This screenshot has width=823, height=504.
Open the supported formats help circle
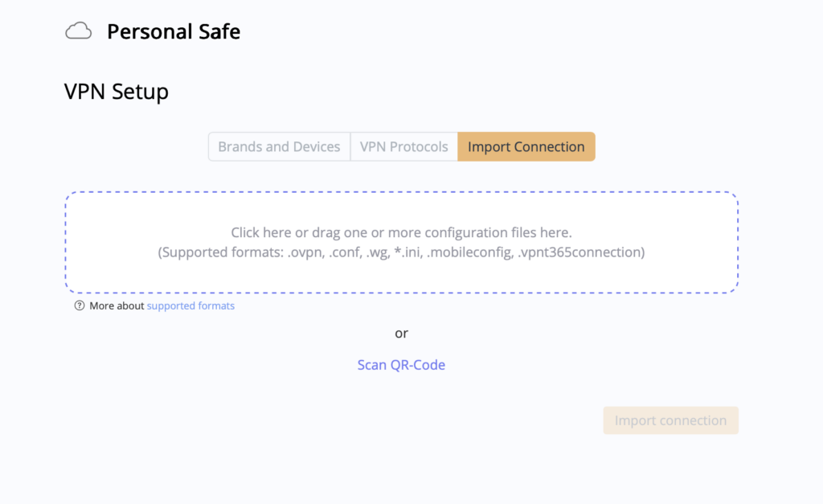(79, 306)
